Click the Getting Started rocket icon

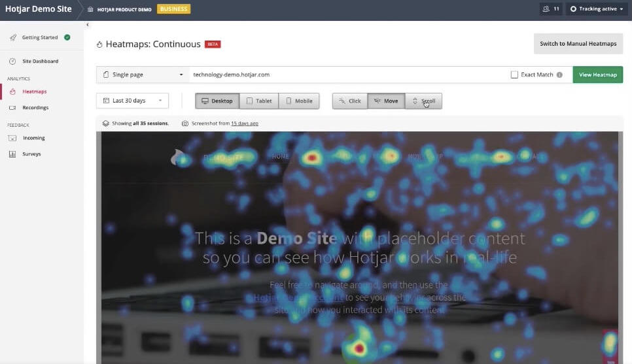pos(13,37)
